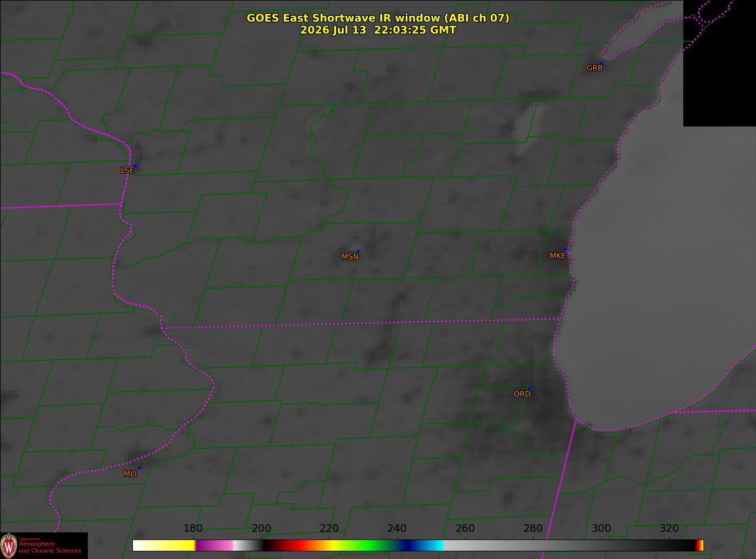Click the green segment of the temperature scale
Screen dimensions: 756x559
(369, 545)
